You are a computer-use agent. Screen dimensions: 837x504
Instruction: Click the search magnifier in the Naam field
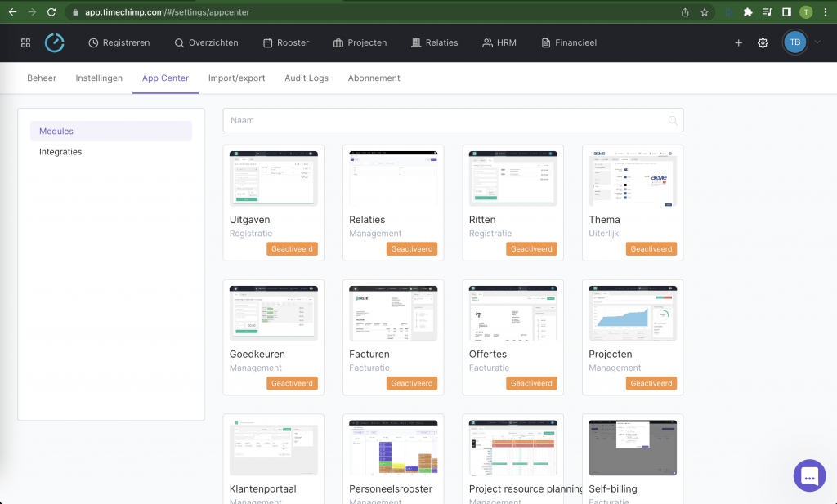672,120
